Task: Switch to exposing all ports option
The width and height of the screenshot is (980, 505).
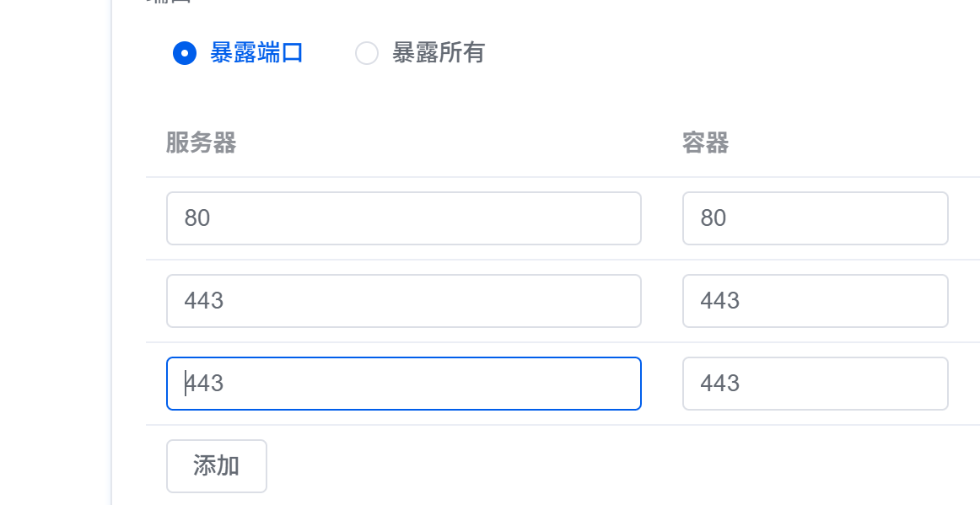Action: [367, 53]
